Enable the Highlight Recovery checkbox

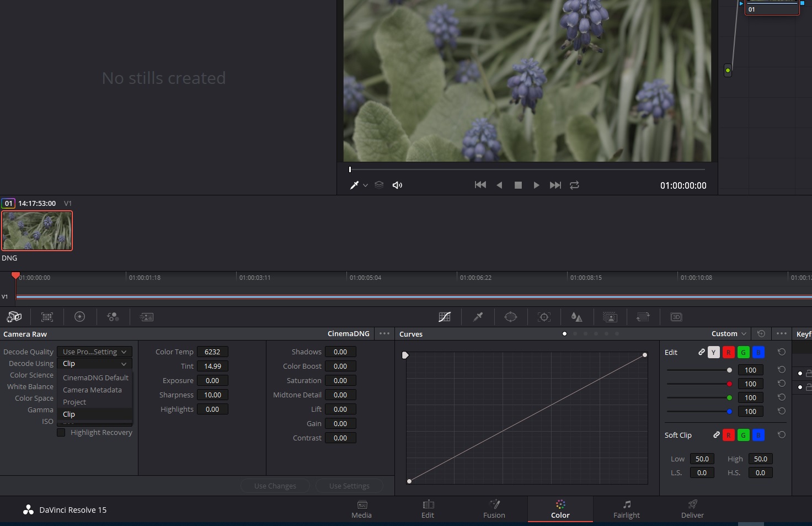(x=61, y=433)
